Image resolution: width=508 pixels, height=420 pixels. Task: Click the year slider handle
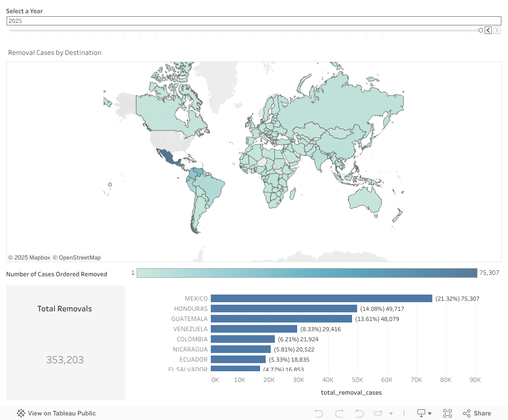click(481, 30)
